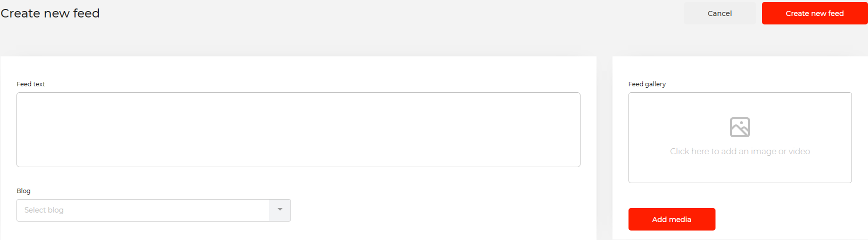Click the image placeholder icon in Feed gallery

click(x=739, y=127)
